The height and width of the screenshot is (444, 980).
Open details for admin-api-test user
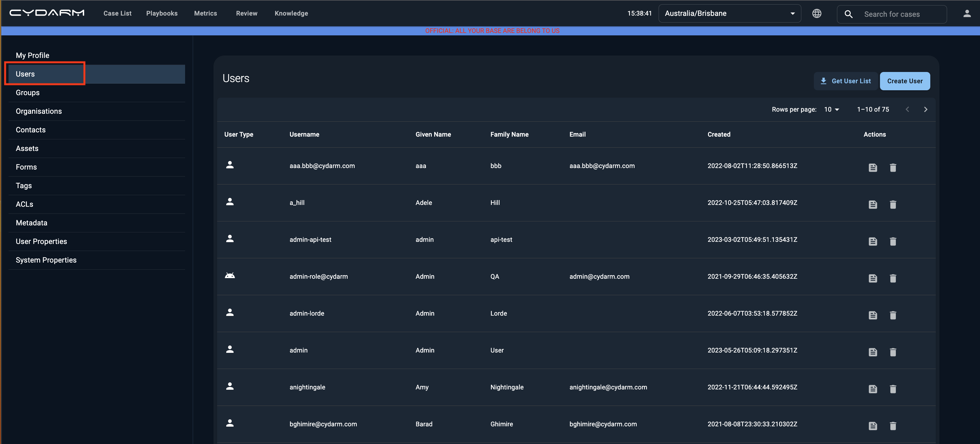click(x=873, y=242)
